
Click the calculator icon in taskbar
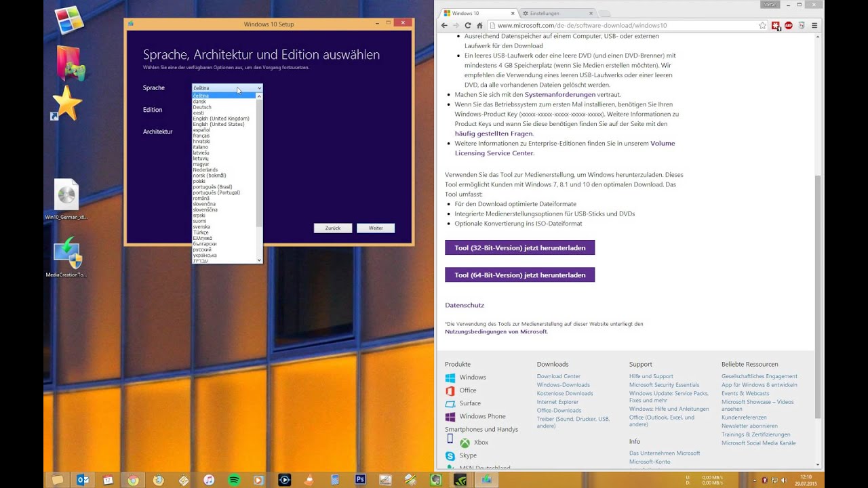(335, 480)
